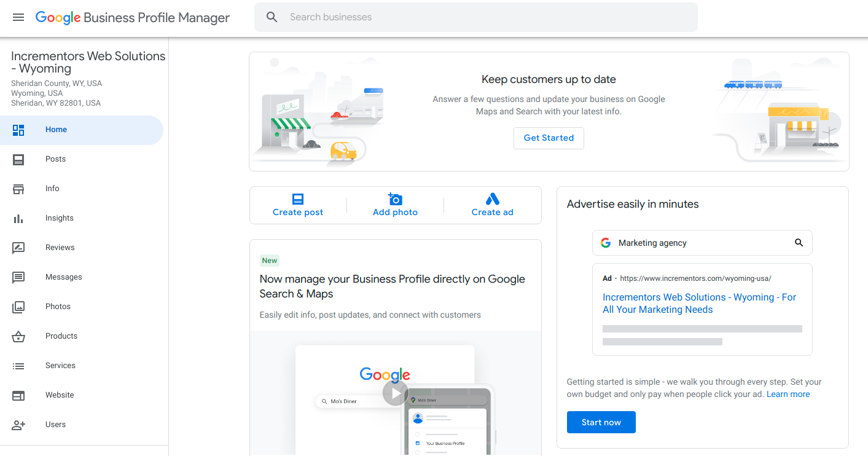Select the Products basket icon
Viewport: 868px width, 456px height.
click(18, 336)
